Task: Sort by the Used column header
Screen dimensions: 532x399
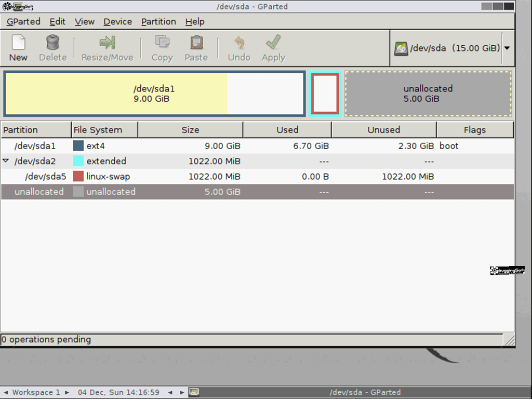Action: [287, 130]
